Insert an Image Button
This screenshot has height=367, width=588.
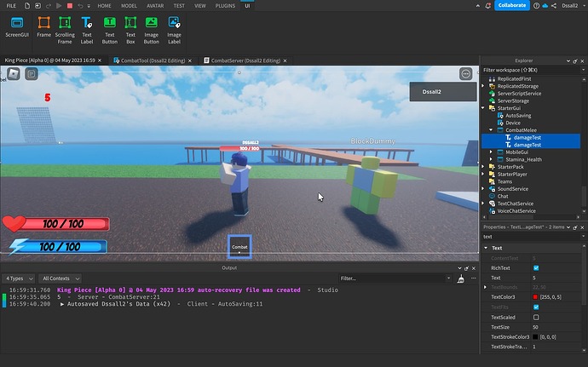coord(151,31)
